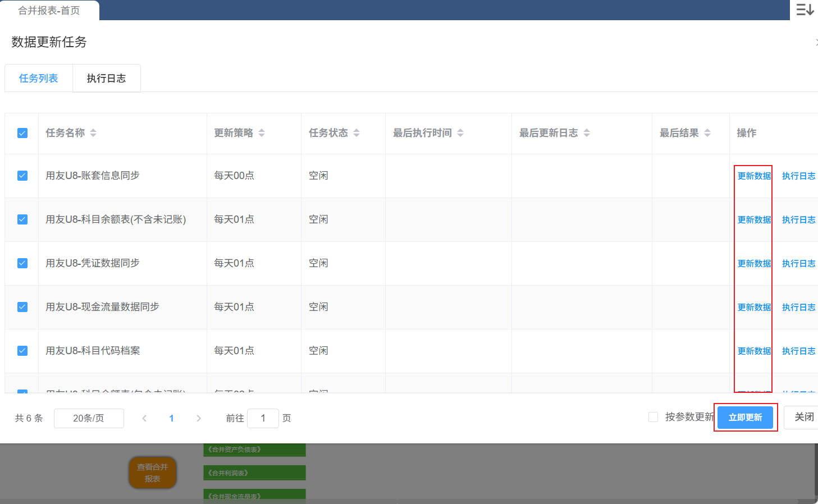Select the 任务列表 tab
818x504 pixels.
click(x=38, y=79)
